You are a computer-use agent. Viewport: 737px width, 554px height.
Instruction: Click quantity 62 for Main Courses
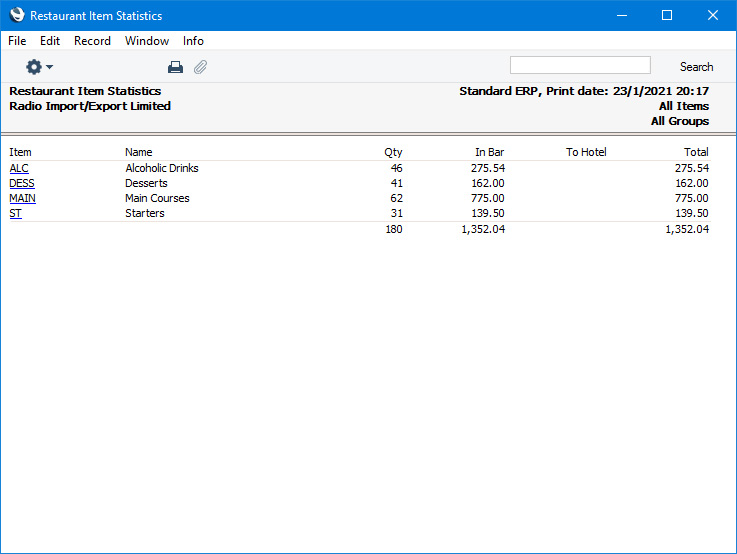[x=396, y=198]
